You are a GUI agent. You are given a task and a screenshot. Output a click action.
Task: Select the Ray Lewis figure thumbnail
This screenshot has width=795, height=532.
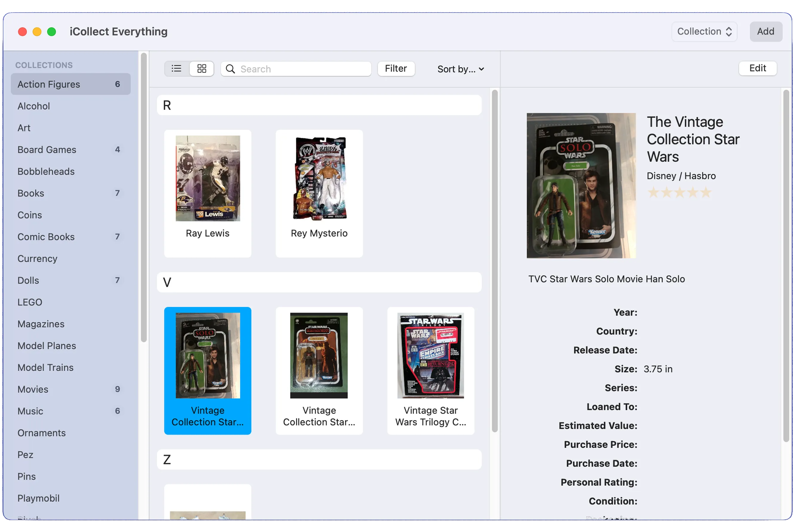click(207, 179)
